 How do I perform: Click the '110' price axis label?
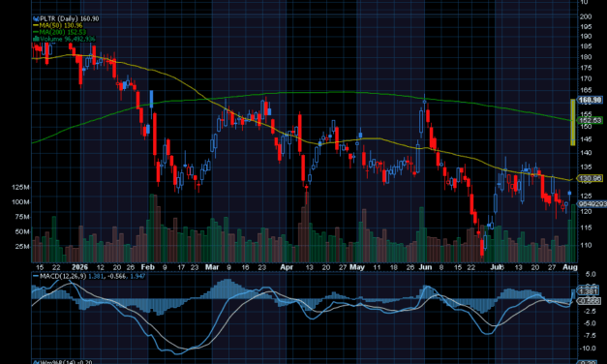pyautogui.click(x=586, y=245)
